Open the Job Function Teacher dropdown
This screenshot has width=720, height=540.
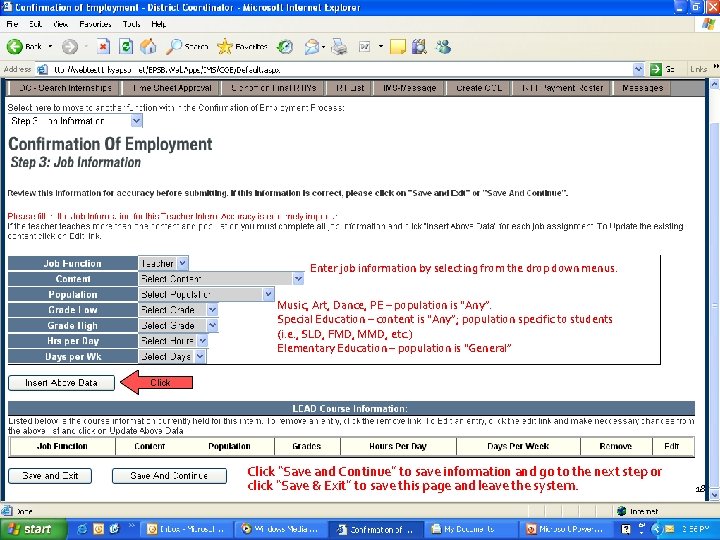point(182,263)
